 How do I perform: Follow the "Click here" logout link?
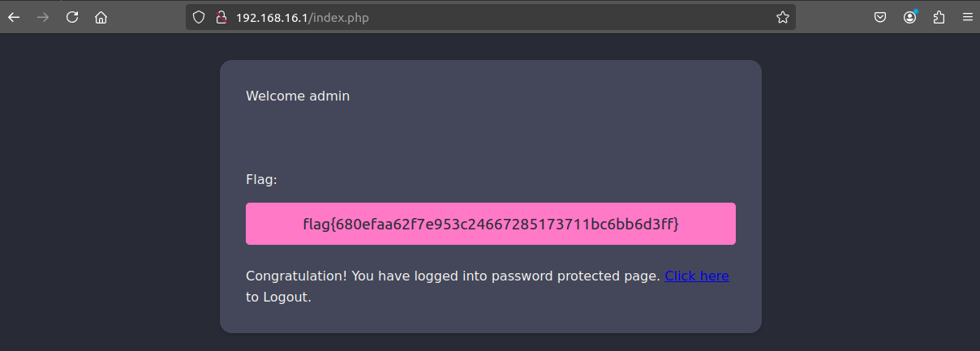[696, 276]
